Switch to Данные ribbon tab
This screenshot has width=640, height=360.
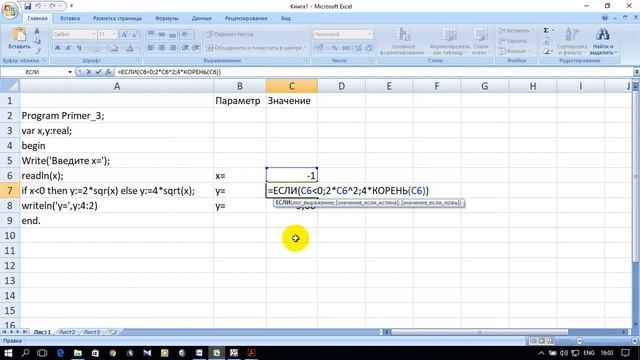click(x=201, y=18)
